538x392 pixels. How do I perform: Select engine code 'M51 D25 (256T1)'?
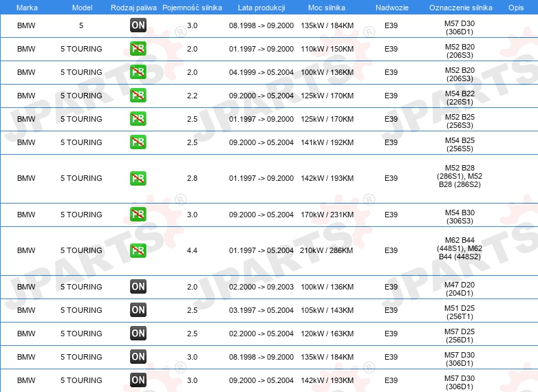click(460, 312)
